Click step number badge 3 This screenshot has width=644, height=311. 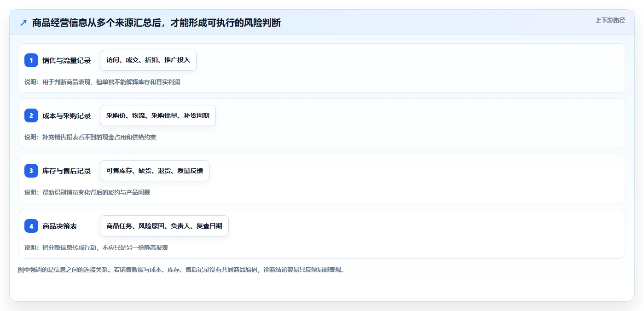click(31, 171)
